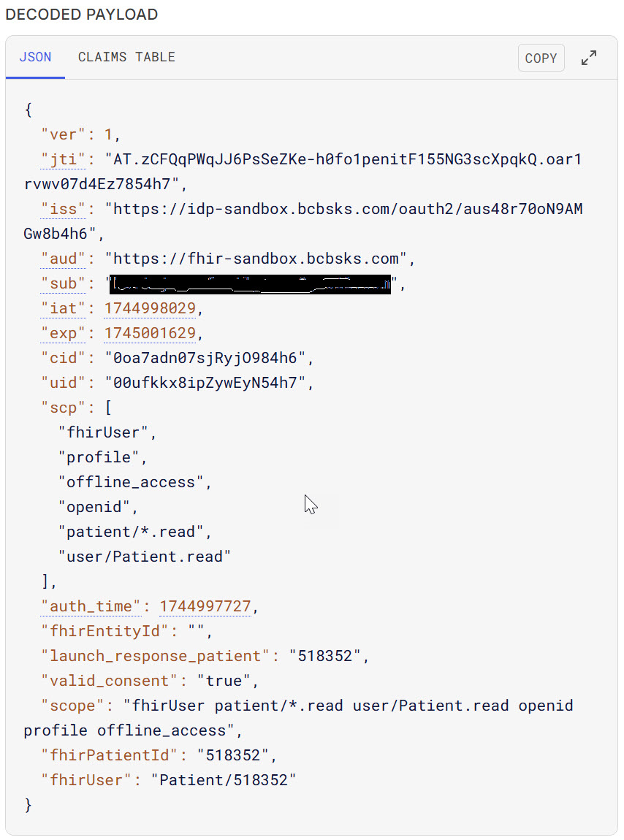Viewport: 624px width, 840px height.
Task: Click the "valid_consent" value "true"
Action: click(x=224, y=681)
